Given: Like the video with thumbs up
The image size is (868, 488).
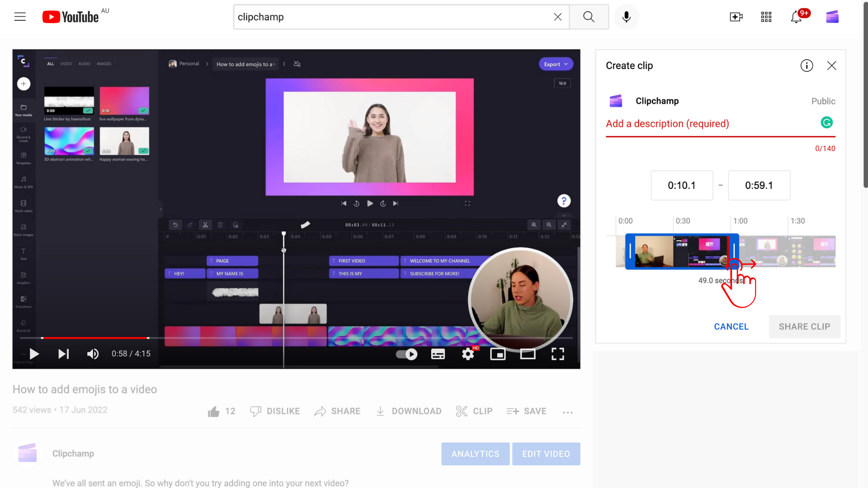Looking at the screenshot, I should [x=213, y=411].
